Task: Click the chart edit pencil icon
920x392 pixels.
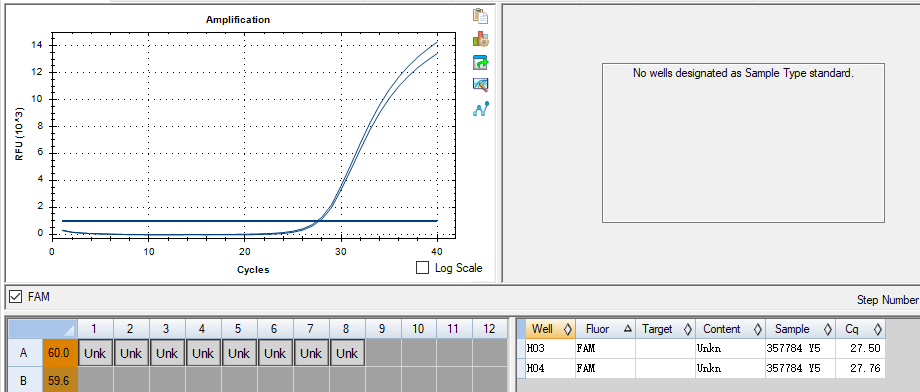Action: 481,85
